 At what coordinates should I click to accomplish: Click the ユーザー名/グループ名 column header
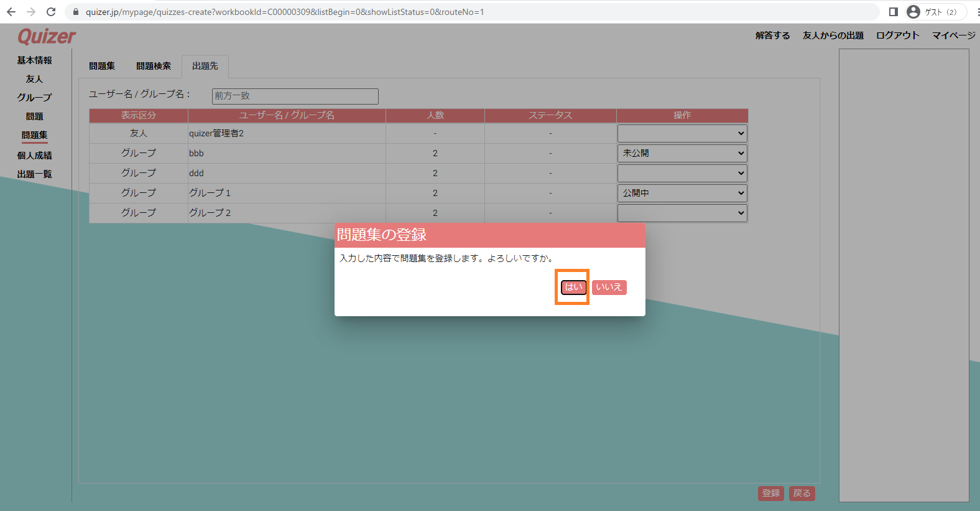(287, 115)
